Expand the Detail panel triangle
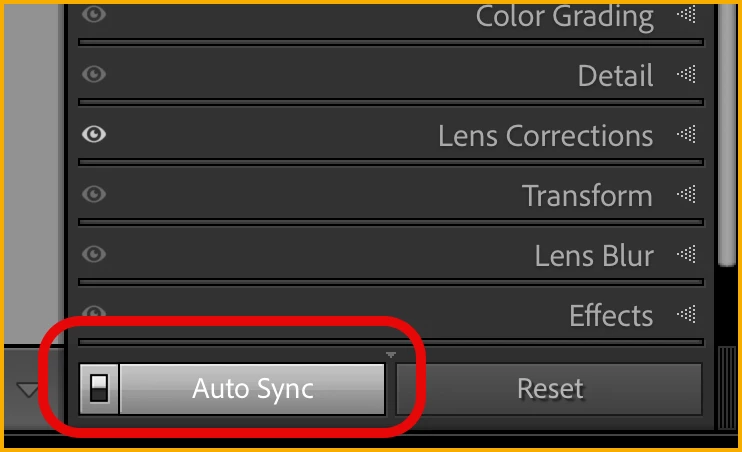The width and height of the screenshot is (742, 452). (x=687, y=74)
